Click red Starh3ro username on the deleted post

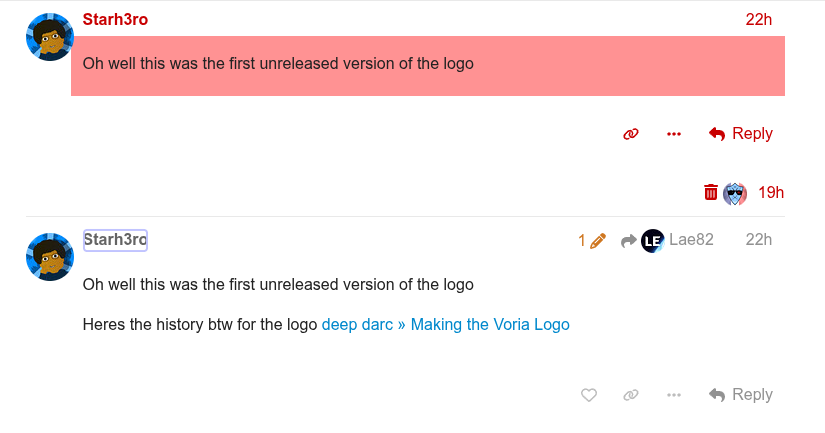(115, 19)
